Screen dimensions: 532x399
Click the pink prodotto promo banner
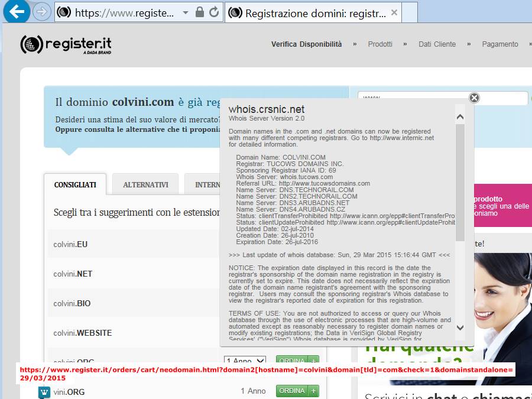tap(503, 206)
